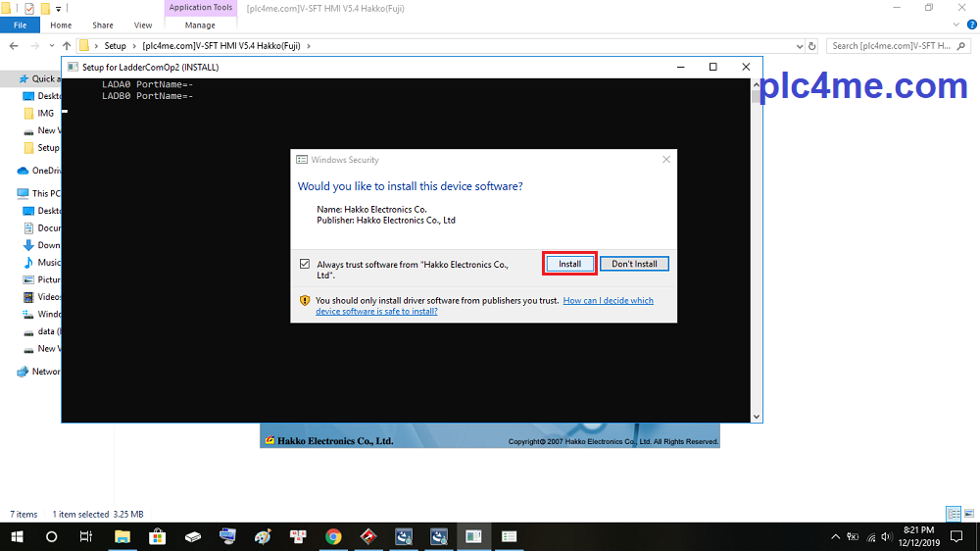Go up one folder level arrow
This screenshot has height=551, width=980.
click(x=67, y=45)
